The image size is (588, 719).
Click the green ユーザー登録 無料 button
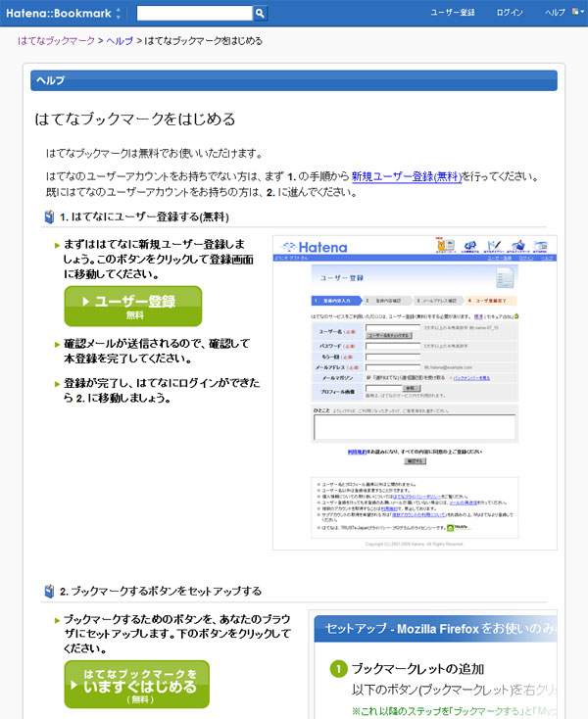pyautogui.click(x=133, y=307)
